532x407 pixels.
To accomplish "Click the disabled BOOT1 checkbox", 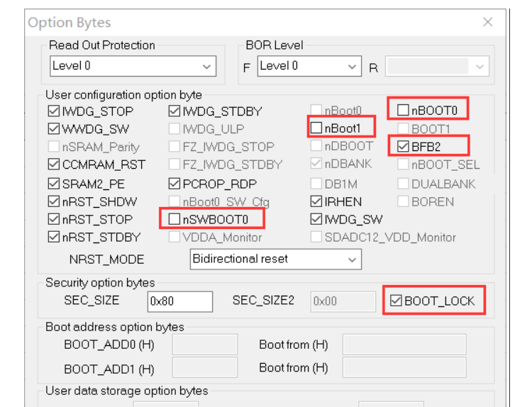I will 403,128.
